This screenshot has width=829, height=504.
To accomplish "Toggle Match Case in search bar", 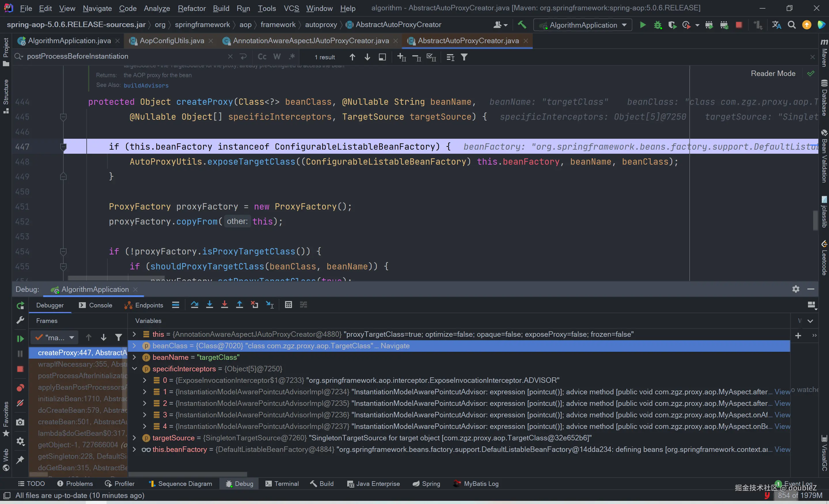I will [262, 57].
